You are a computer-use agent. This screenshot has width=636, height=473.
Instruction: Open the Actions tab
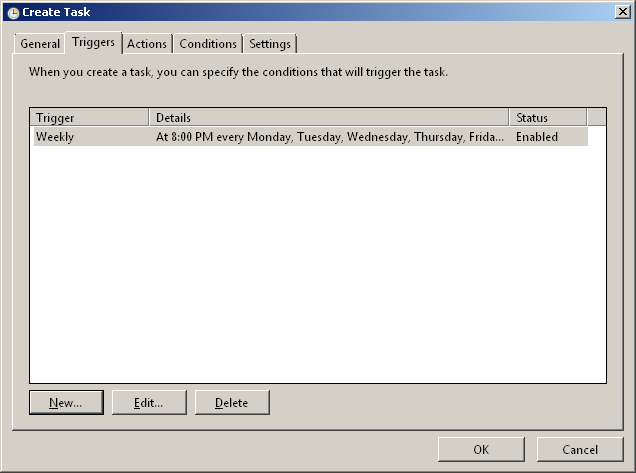pos(147,44)
